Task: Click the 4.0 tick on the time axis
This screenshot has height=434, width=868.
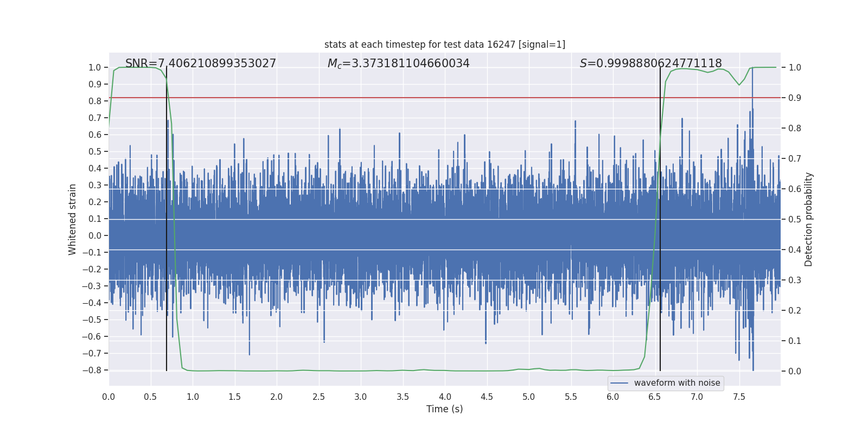Action: pyautogui.click(x=445, y=397)
